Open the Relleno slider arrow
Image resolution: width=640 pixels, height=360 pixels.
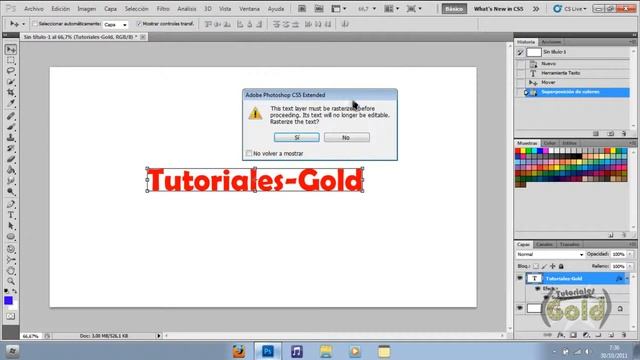click(630, 266)
